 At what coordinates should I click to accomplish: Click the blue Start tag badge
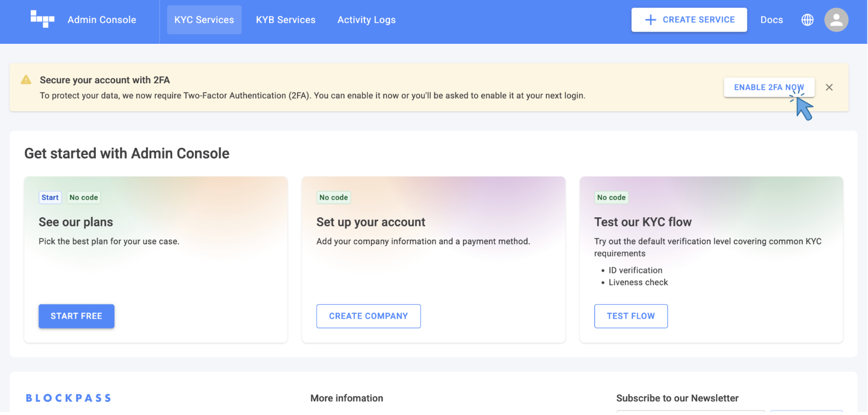(50, 198)
